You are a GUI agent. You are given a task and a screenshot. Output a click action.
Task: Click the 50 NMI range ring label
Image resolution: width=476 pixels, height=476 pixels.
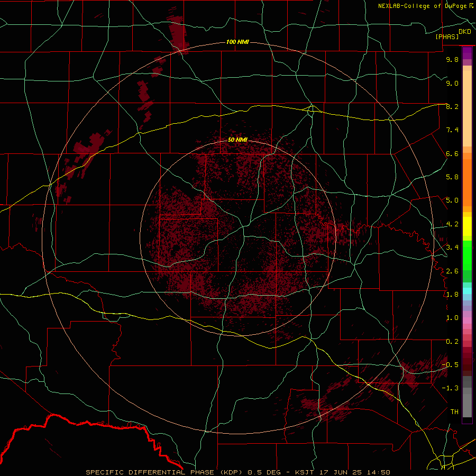click(x=237, y=140)
